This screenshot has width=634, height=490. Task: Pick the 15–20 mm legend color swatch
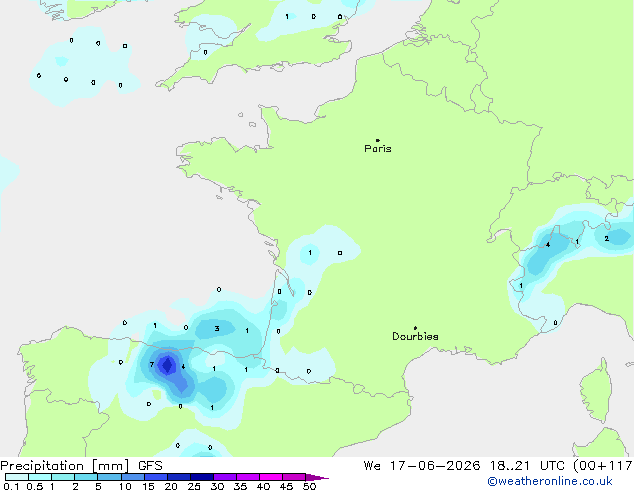point(156,477)
